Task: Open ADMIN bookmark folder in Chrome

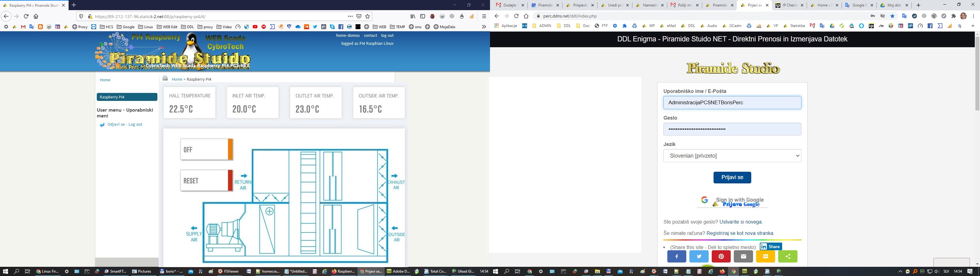Action: [x=542, y=26]
